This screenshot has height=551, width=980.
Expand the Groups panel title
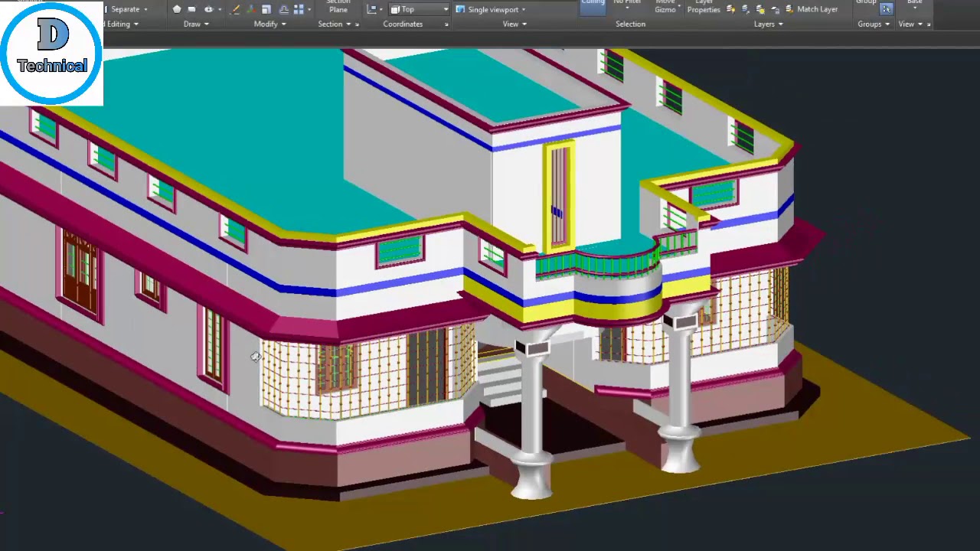(x=874, y=24)
